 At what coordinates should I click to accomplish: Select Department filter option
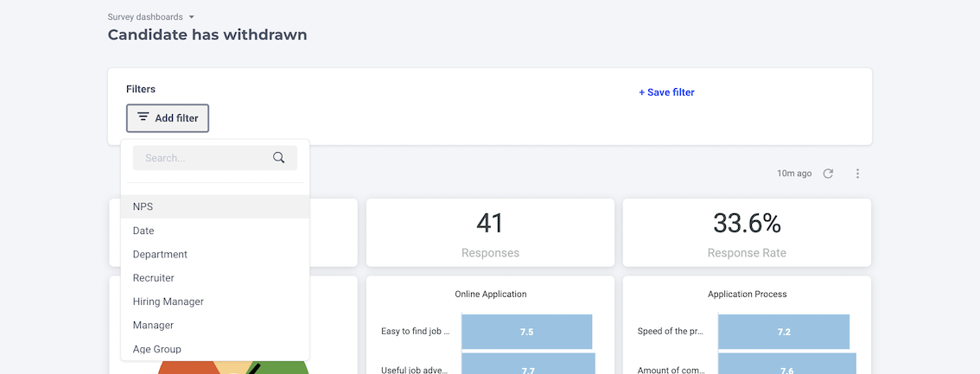click(x=215, y=254)
